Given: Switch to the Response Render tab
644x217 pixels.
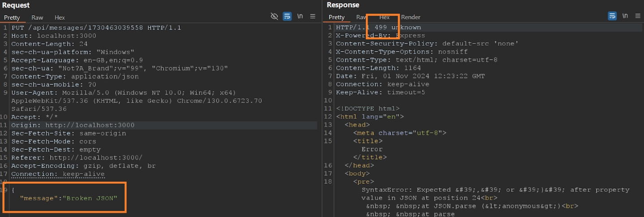Looking at the screenshot, I should [411, 17].
